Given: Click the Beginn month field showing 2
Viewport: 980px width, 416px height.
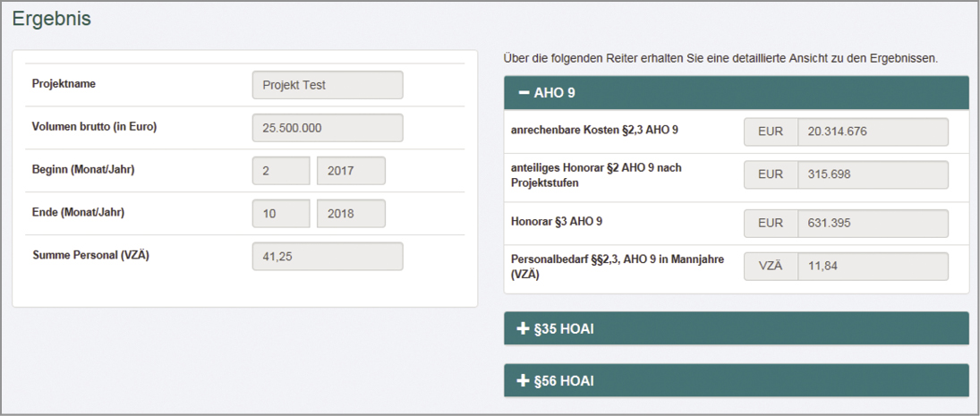Looking at the screenshot, I should [x=281, y=171].
